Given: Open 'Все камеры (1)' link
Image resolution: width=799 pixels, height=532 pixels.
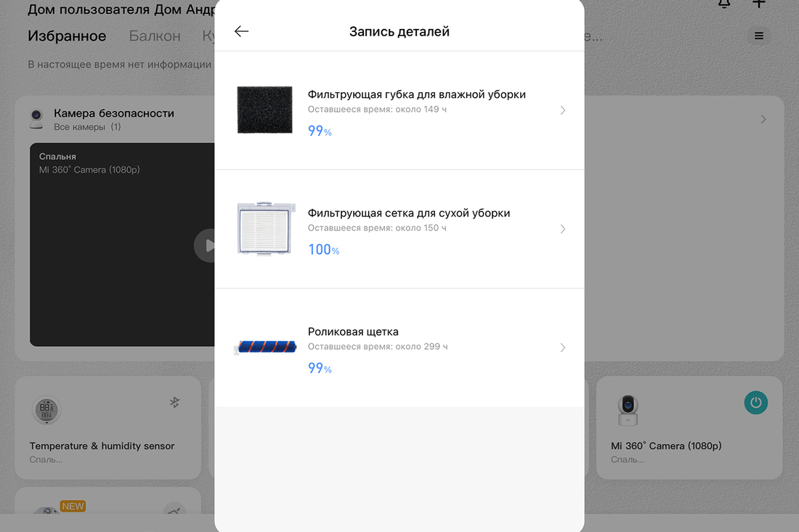Looking at the screenshot, I should [87, 127].
